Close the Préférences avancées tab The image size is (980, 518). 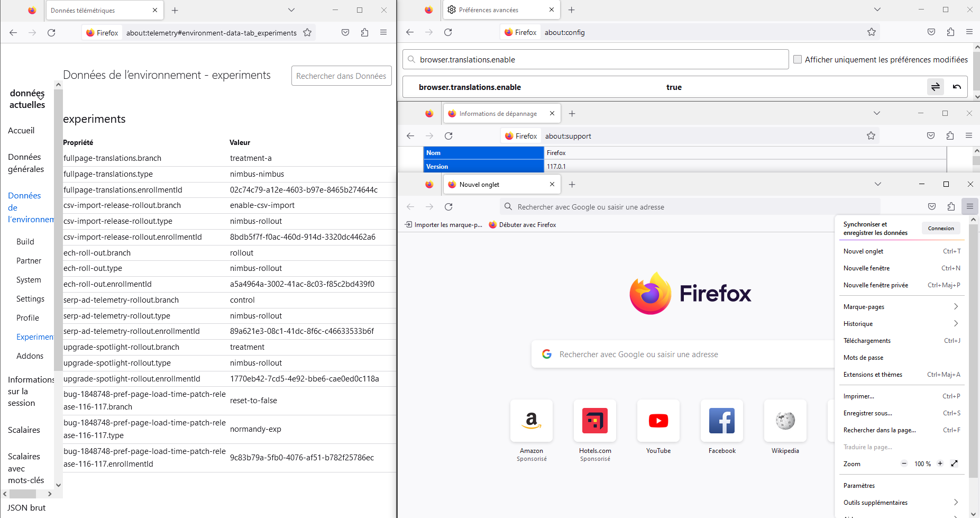[x=552, y=10]
